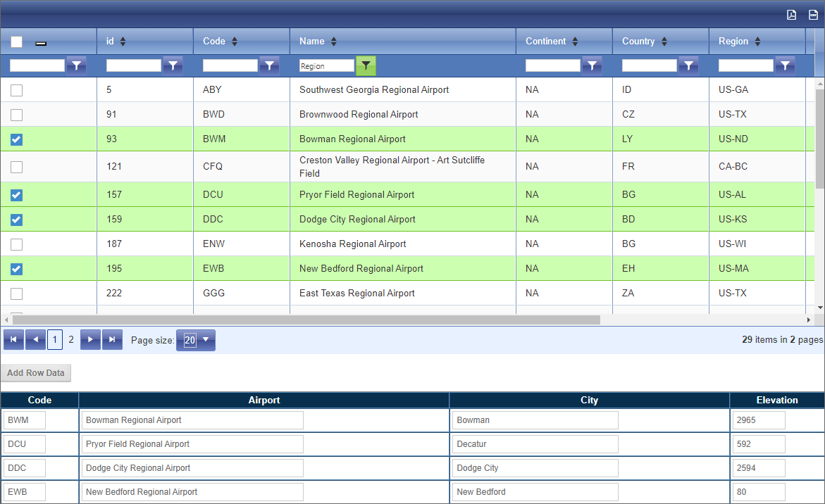
Task: Click the id column header label
Action: coord(110,41)
